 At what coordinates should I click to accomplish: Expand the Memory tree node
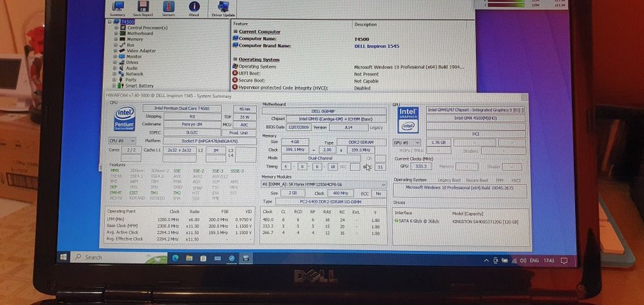pyautogui.click(x=116, y=39)
